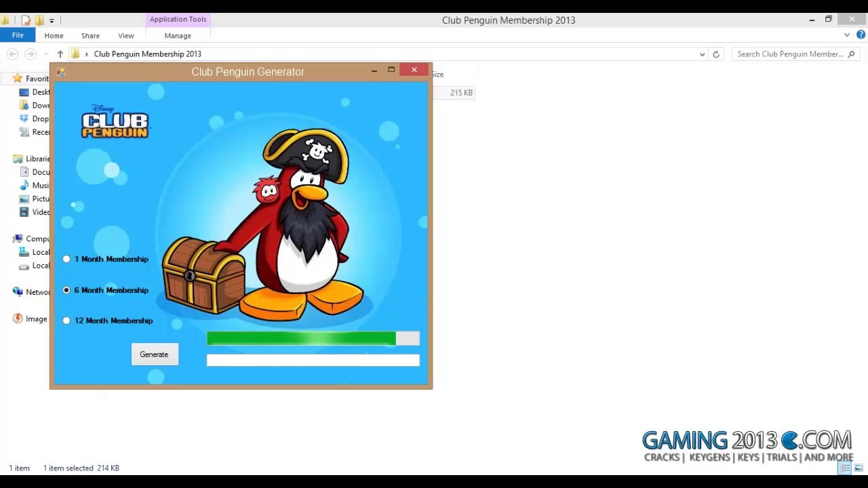Click the green generation progress bar
Image resolution: width=868 pixels, height=488 pixels.
tap(313, 338)
